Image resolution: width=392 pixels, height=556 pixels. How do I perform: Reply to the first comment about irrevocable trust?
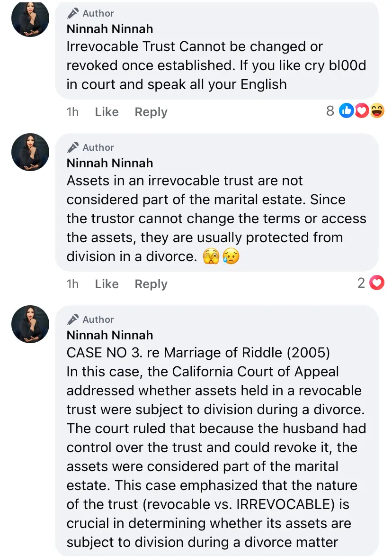pyautogui.click(x=151, y=112)
